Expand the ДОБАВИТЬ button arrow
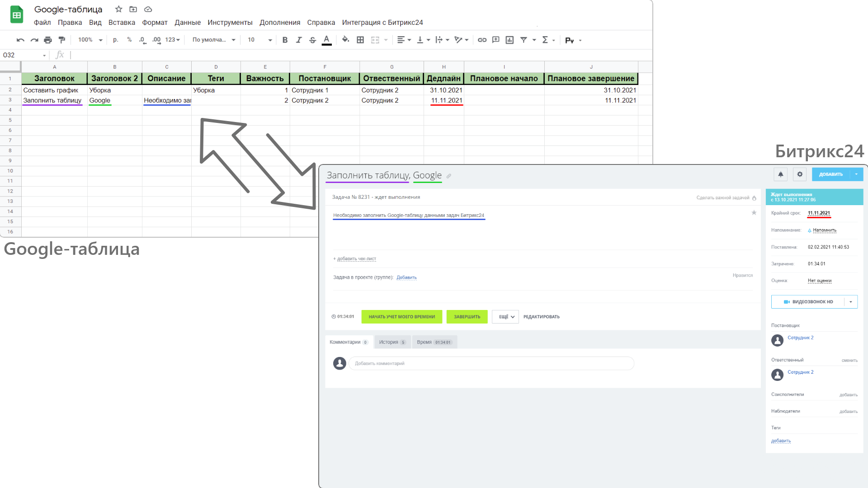Image resolution: width=868 pixels, height=488 pixels. [856, 174]
